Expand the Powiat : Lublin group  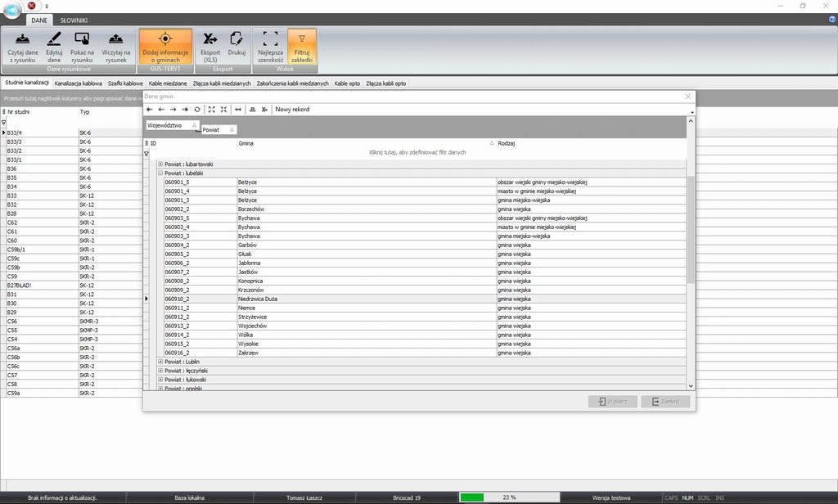[160, 362]
